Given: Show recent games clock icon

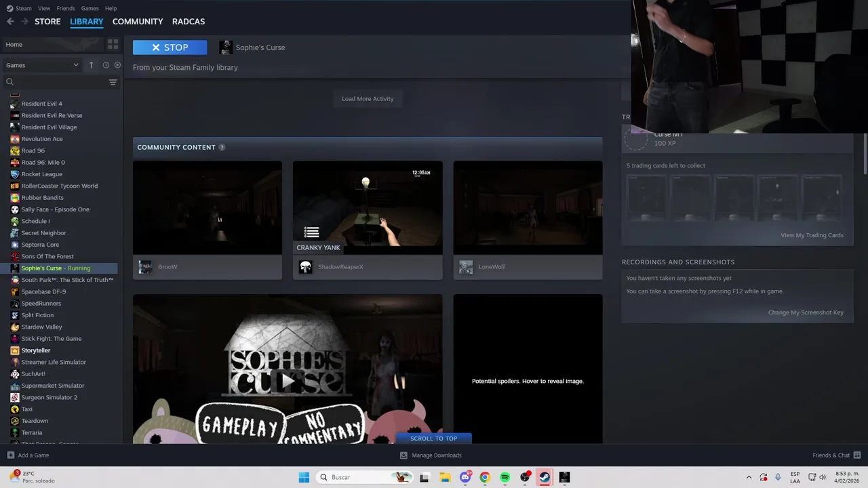Looking at the screenshot, I should [106, 65].
